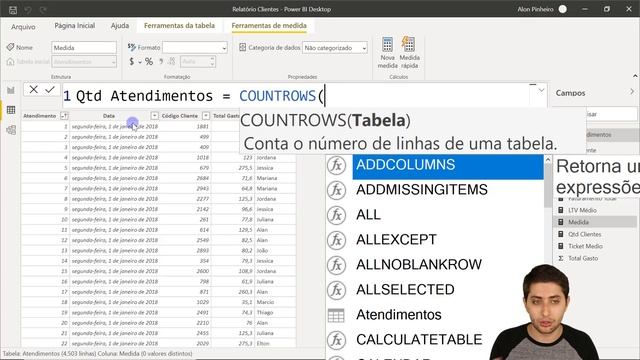
Task: Apply percentage format
Action: [x=149, y=62]
